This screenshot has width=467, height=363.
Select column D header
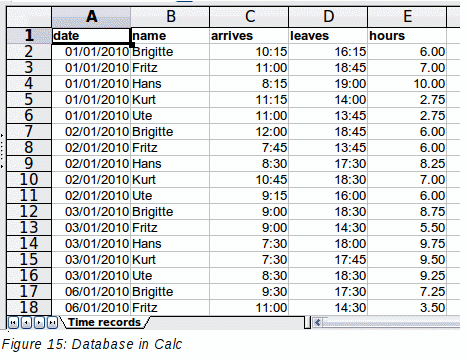(328, 17)
